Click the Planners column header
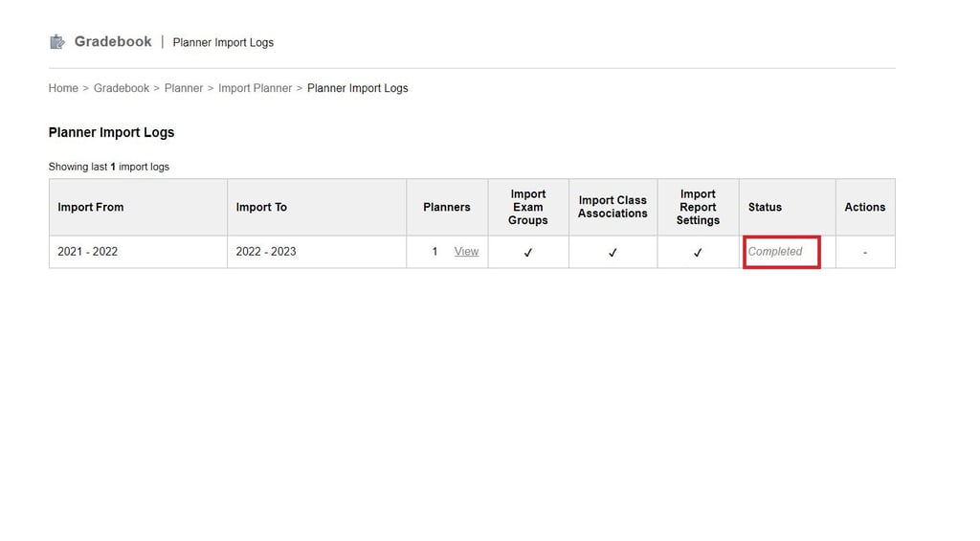This screenshot has height=541, width=980. coord(447,207)
